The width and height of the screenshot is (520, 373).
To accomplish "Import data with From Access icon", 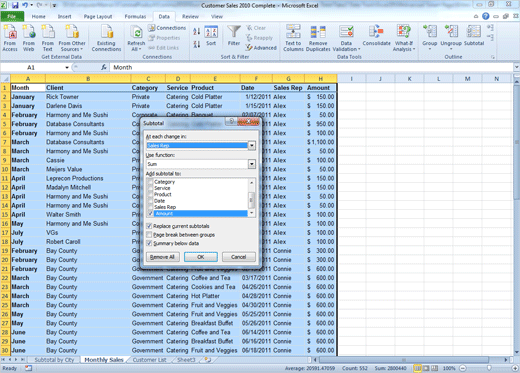I will click(x=10, y=38).
